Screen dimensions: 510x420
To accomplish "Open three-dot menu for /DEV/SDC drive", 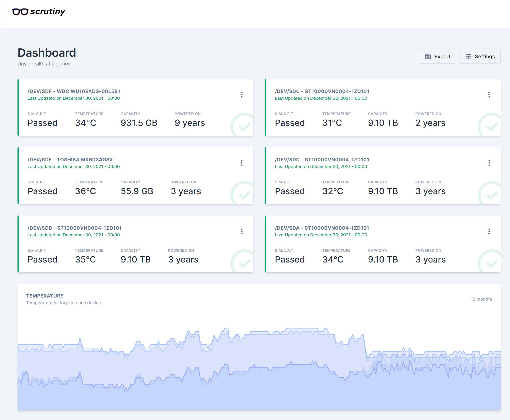I will point(489,95).
